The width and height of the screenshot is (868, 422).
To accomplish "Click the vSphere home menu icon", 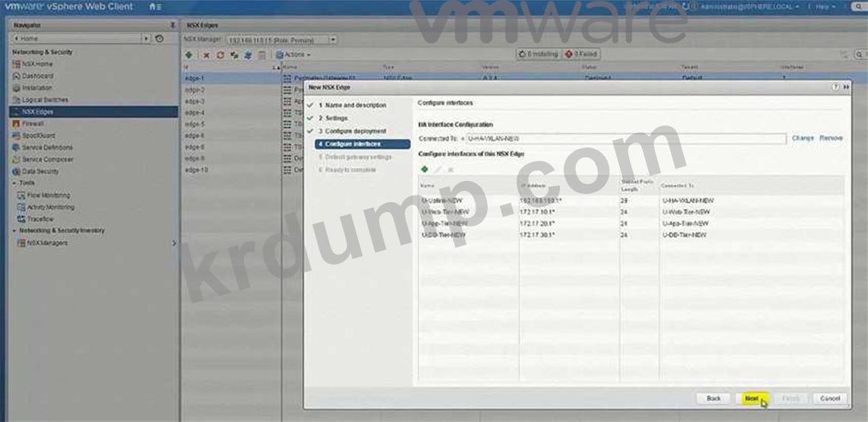I will (x=155, y=7).
